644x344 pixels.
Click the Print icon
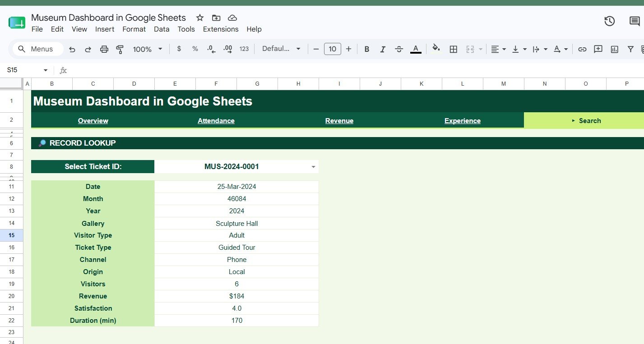click(104, 49)
